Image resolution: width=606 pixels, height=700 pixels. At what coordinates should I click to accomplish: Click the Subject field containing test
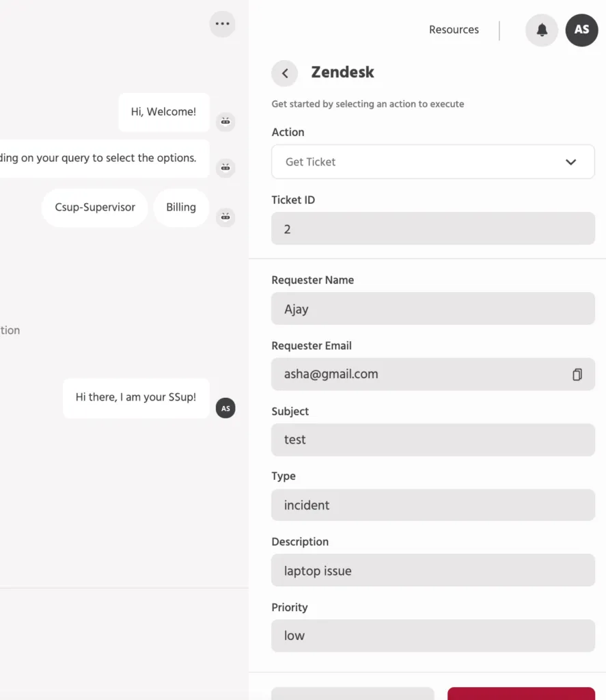(x=433, y=440)
